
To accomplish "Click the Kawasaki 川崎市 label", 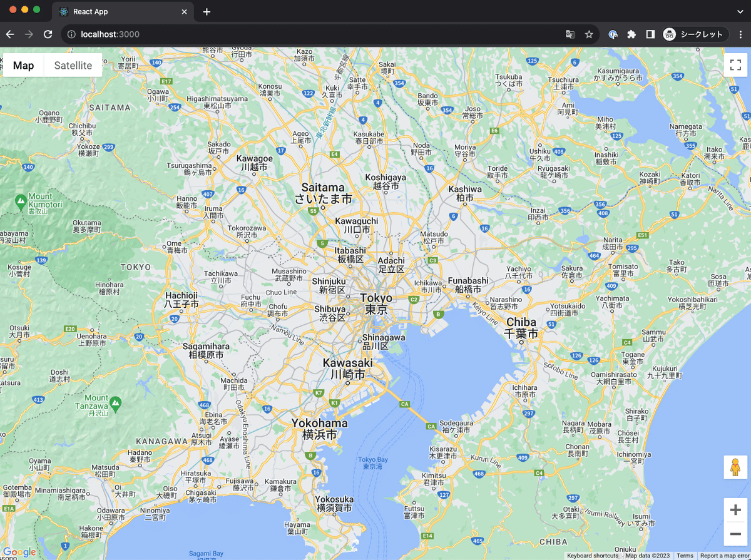I will [347, 369].
